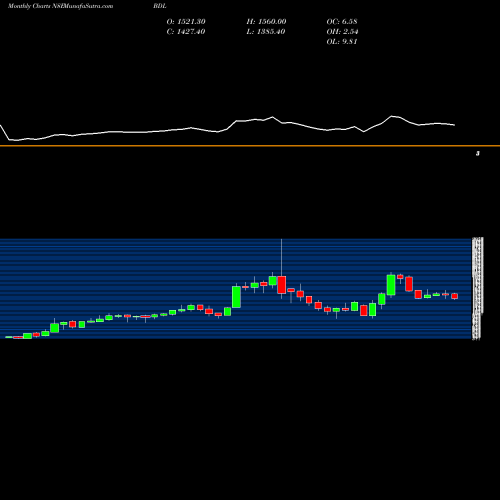Screen dimensions: 500x500
Task: Click the 'OL: 9.81' percentage readout
Action: coord(342,42)
